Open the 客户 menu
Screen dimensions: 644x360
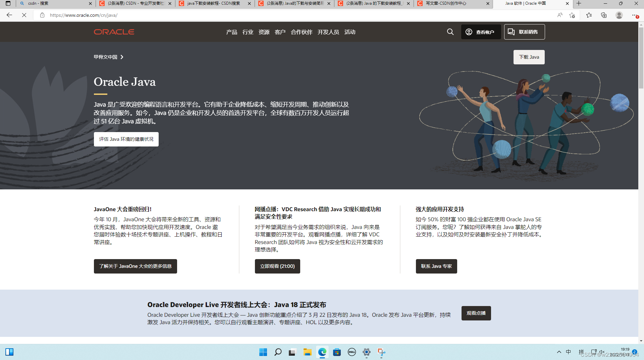tap(280, 32)
